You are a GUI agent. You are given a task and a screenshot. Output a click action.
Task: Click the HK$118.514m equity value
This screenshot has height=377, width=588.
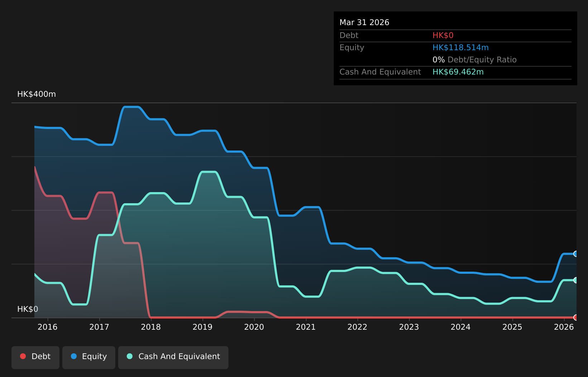pos(461,48)
